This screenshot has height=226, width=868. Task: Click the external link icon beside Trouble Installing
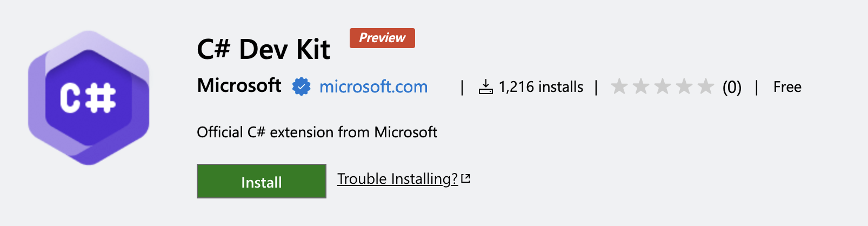pyautogui.click(x=466, y=178)
